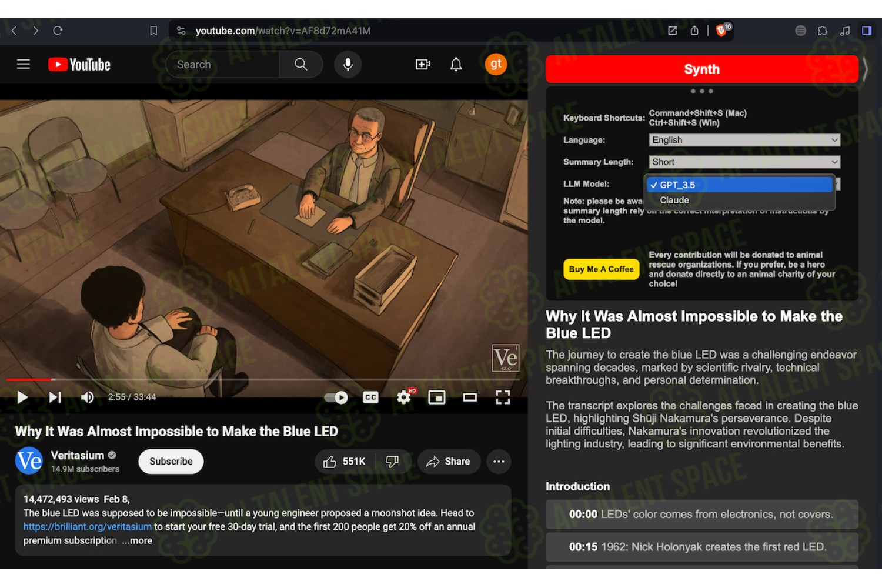Click 14,472,493 views text
882x588 pixels.
[x=61, y=499]
